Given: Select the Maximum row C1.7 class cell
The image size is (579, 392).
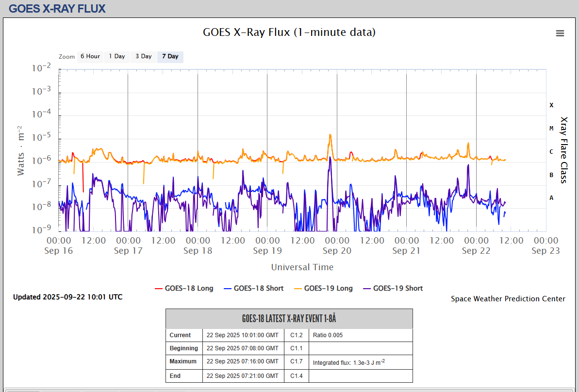Looking at the screenshot, I should 296,361.
